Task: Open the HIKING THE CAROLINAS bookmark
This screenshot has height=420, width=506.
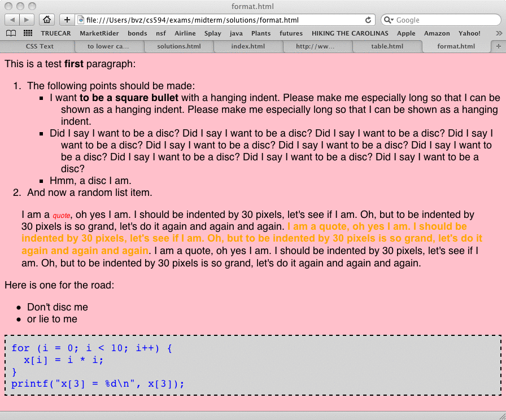Action: click(x=350, y=33)
